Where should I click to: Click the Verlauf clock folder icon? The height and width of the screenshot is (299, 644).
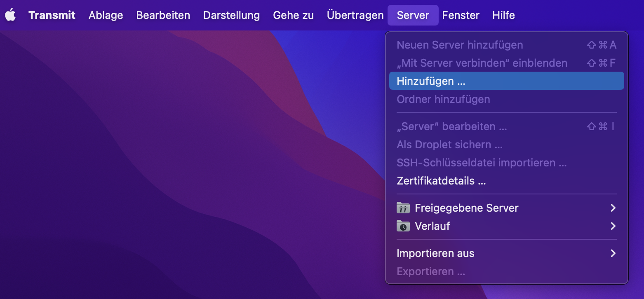(403, 226)
